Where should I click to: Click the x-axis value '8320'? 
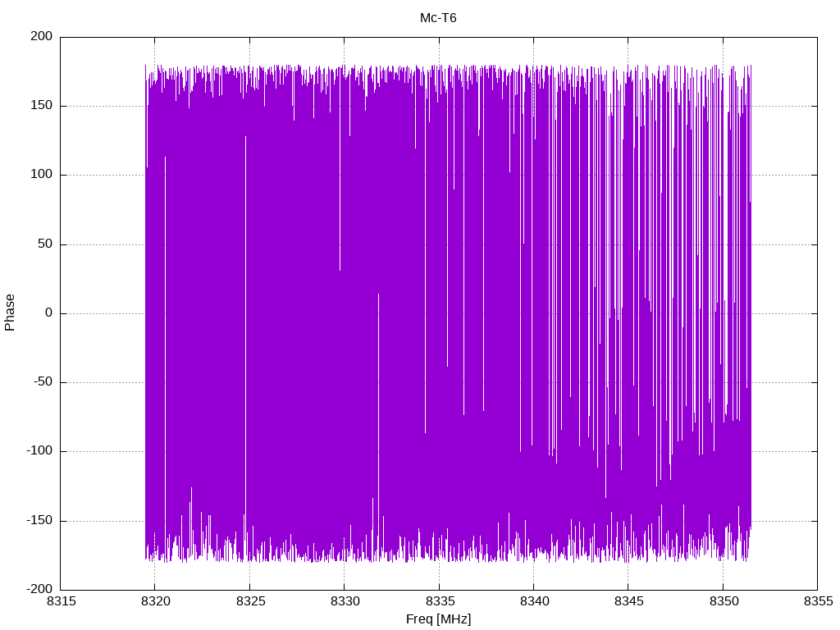tap(155, 601)
